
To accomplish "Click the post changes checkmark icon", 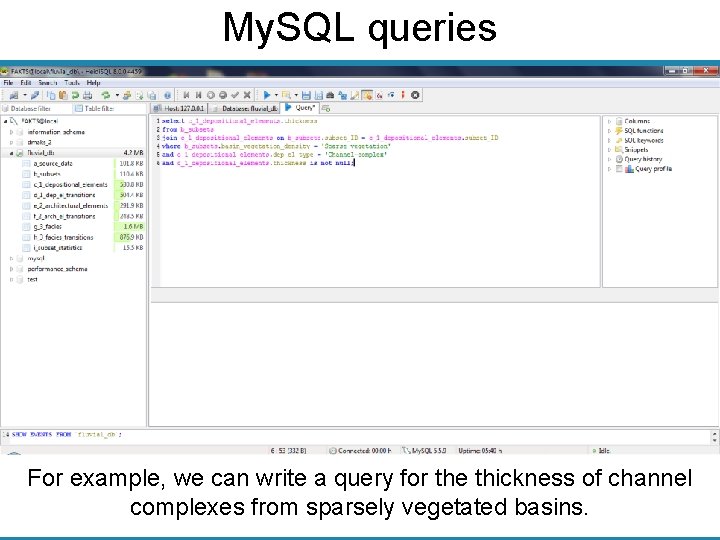I will 235,95.
